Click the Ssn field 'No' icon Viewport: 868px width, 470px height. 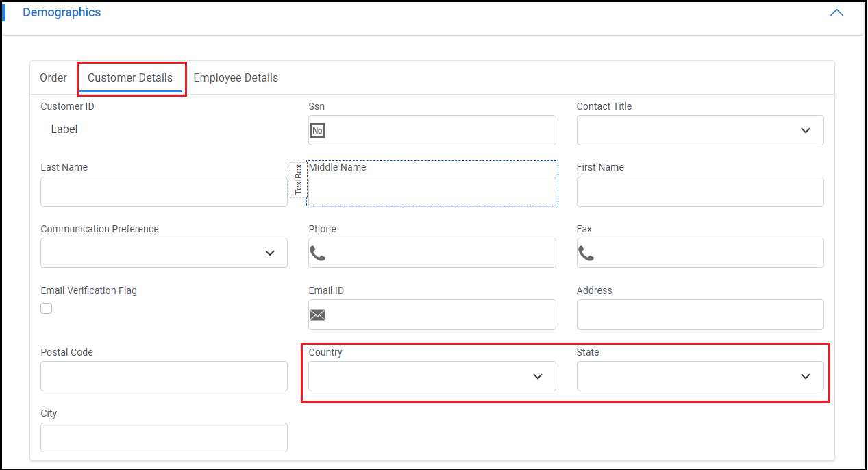tap(317, 130)
